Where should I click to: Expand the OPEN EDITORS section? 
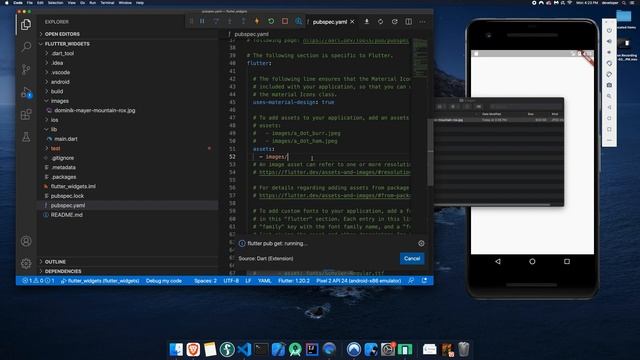pyautogui.click(x=62, y=34)
